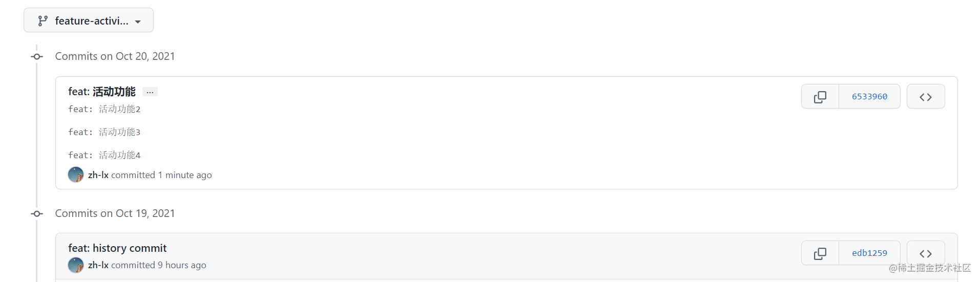Open the 'feat: 活动功能' commit title

coord(102,92)
